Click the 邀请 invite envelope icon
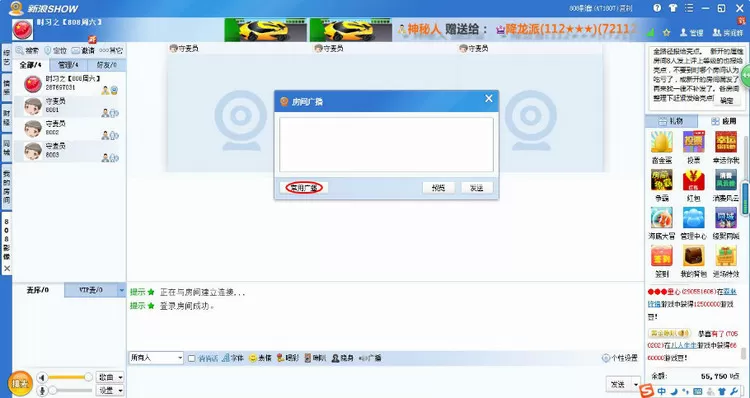 pos(83,50)
